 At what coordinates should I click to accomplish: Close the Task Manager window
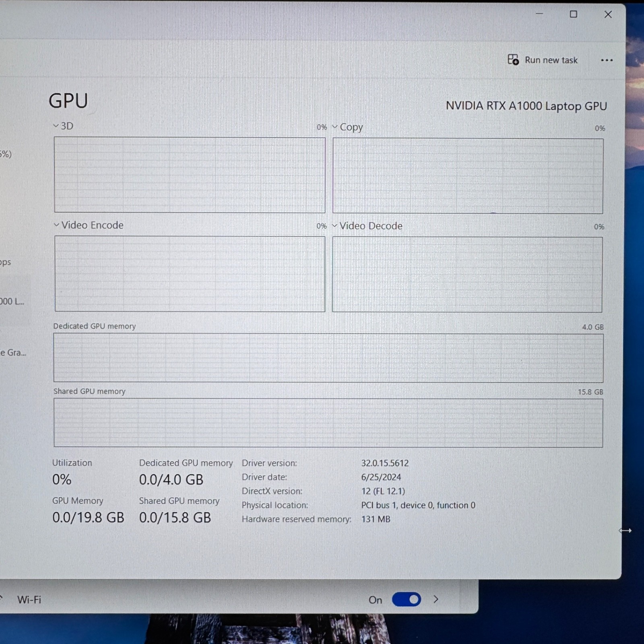pyautogui.click(x=608, y=14)
